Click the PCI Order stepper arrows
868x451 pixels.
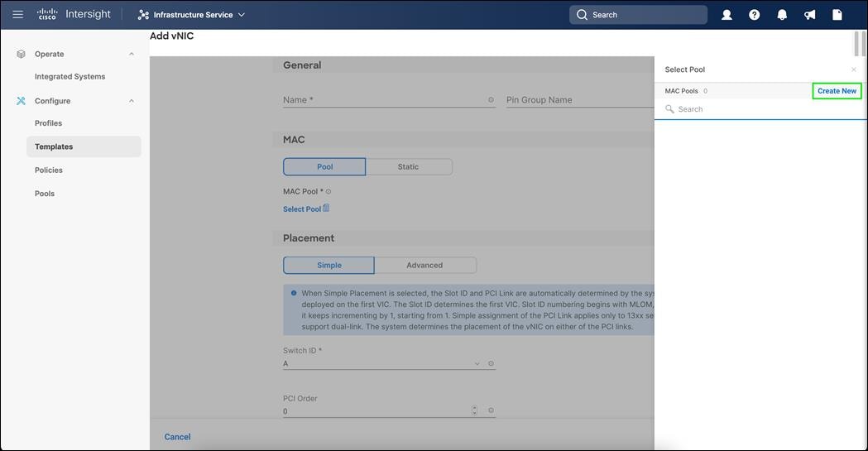[474, 410]
